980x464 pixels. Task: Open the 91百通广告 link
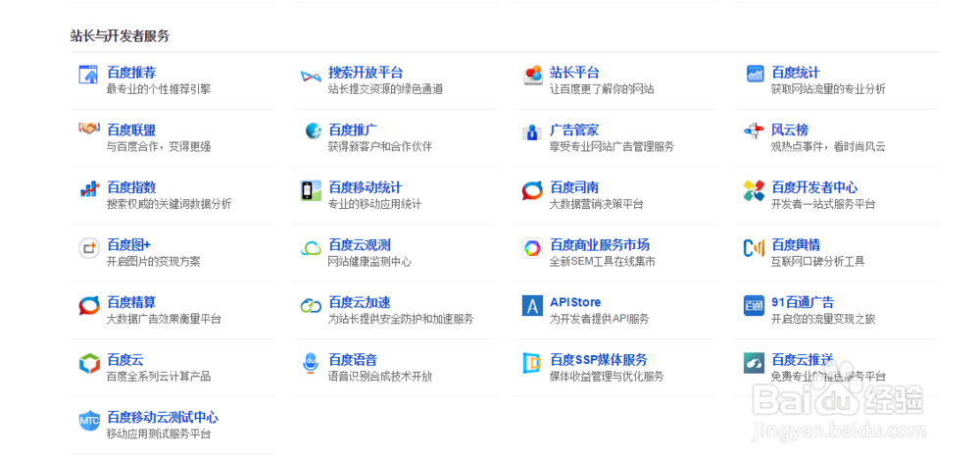pyautogui.click(x=803, y=303)
